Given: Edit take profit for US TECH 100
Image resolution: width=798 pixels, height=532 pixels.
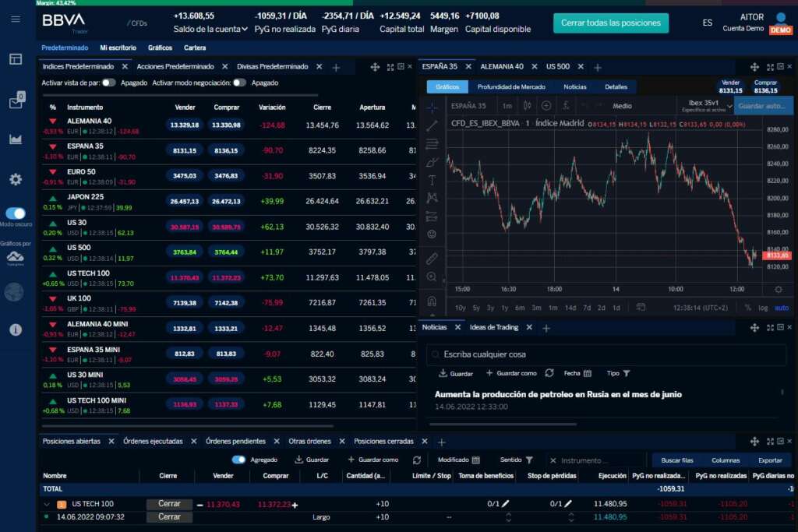Looking at the screenshot, I should pyautogui.click(x=505, y=503).
